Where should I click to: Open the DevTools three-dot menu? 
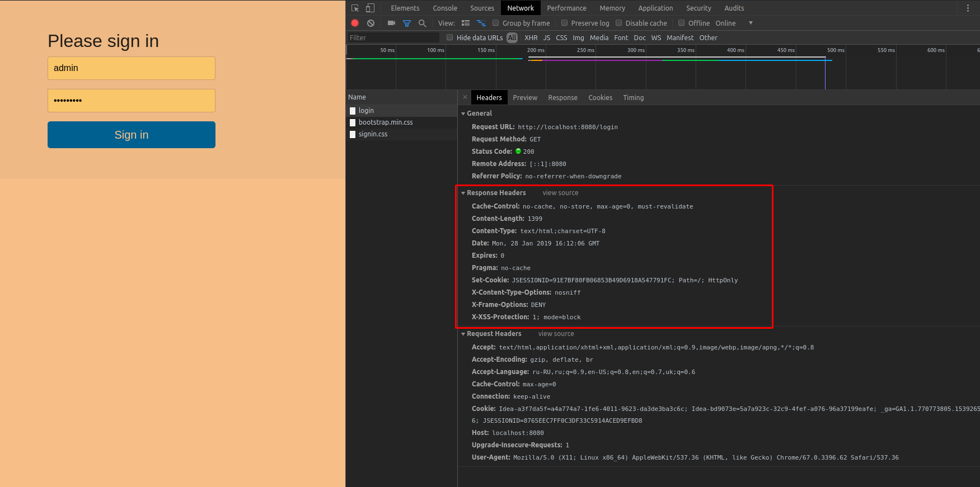pos(968,8)
